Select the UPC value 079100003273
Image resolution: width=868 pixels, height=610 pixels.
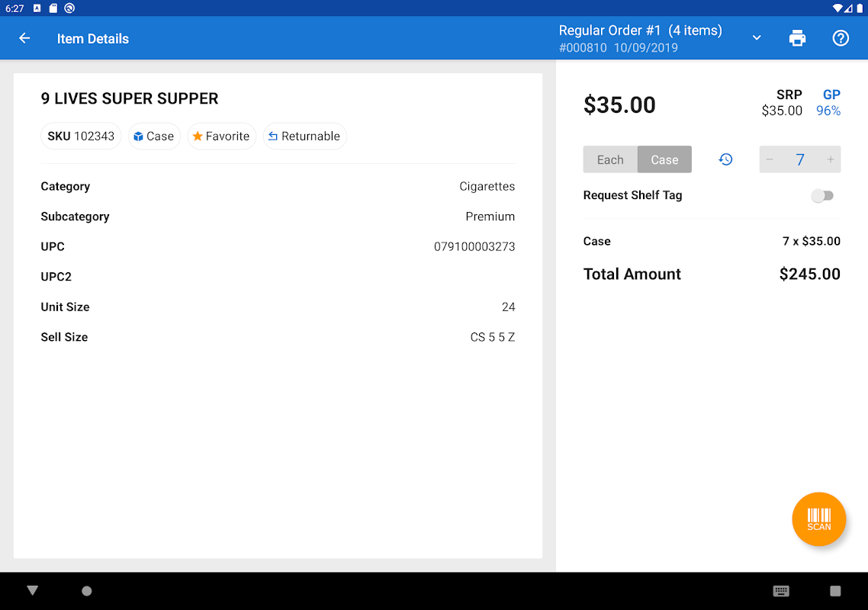pos(474,247)
